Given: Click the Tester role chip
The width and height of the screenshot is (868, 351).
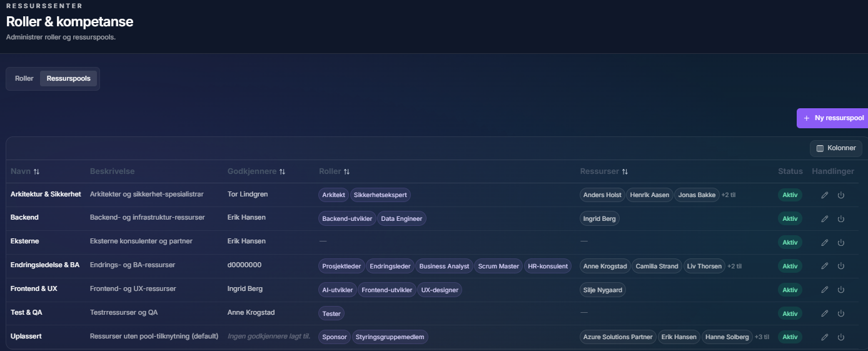Looking at the screenshot, I should point(331,314).
